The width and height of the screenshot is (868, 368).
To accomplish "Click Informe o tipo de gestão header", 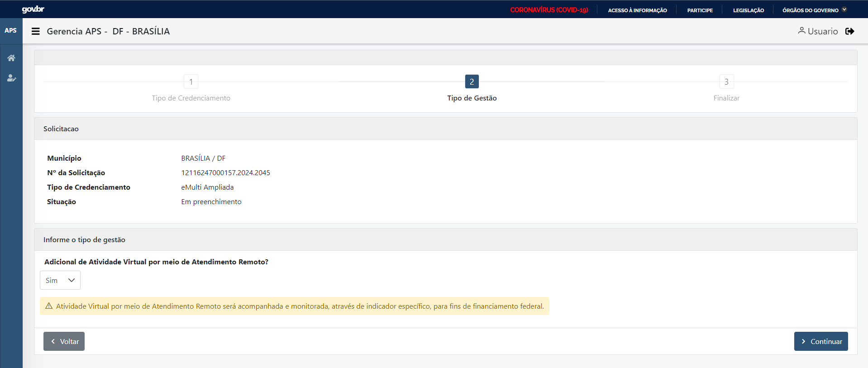I will click(x=446, y=239).
